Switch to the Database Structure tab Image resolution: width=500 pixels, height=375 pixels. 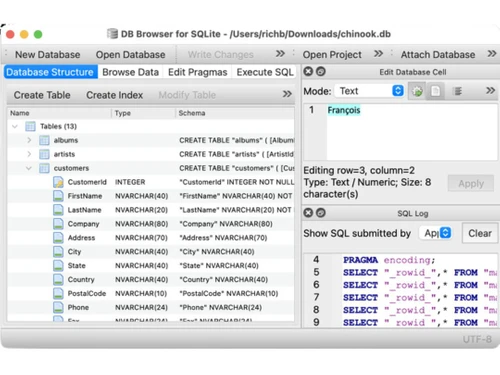51,72
